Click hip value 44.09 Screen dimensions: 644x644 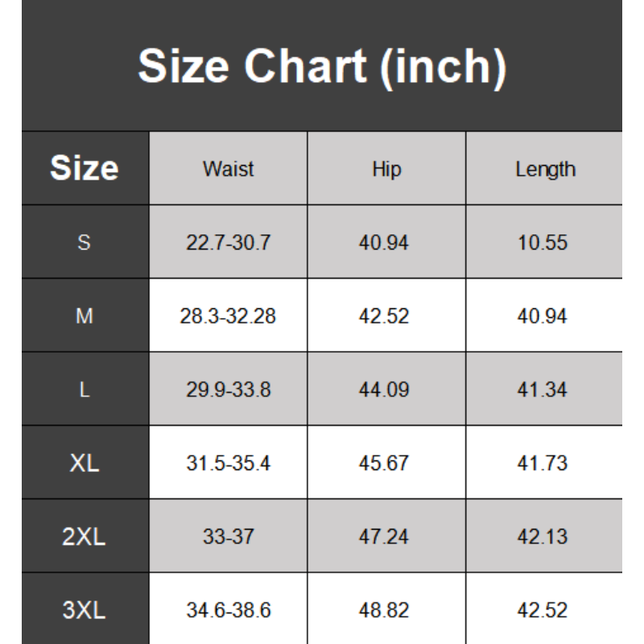coord(384,390)
